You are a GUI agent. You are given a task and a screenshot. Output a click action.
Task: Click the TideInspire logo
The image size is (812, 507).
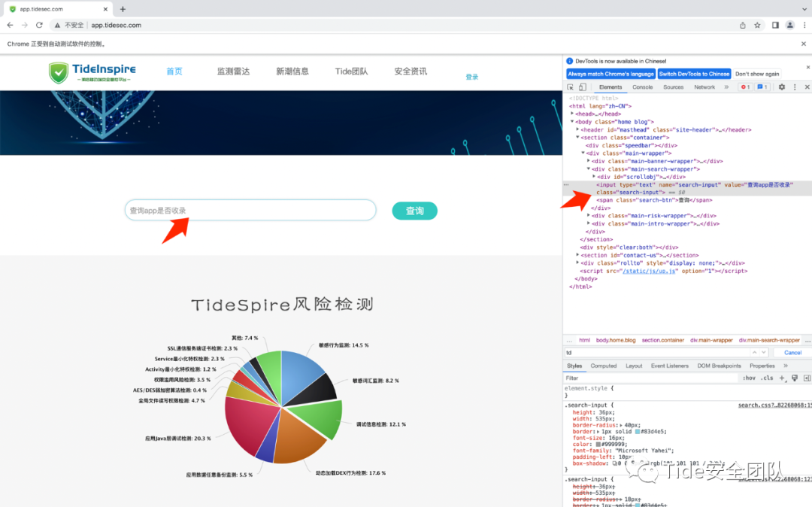[92, 72]
